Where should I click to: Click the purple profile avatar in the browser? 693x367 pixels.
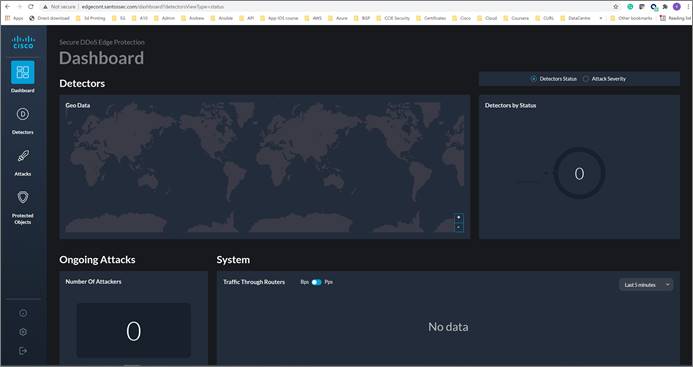(677, 7)
